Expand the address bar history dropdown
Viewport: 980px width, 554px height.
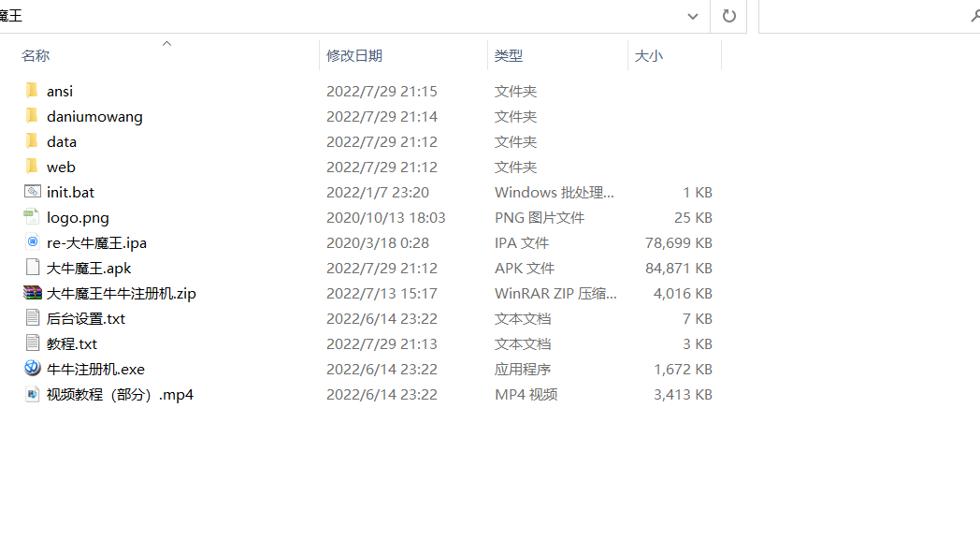tap(693, 16)
